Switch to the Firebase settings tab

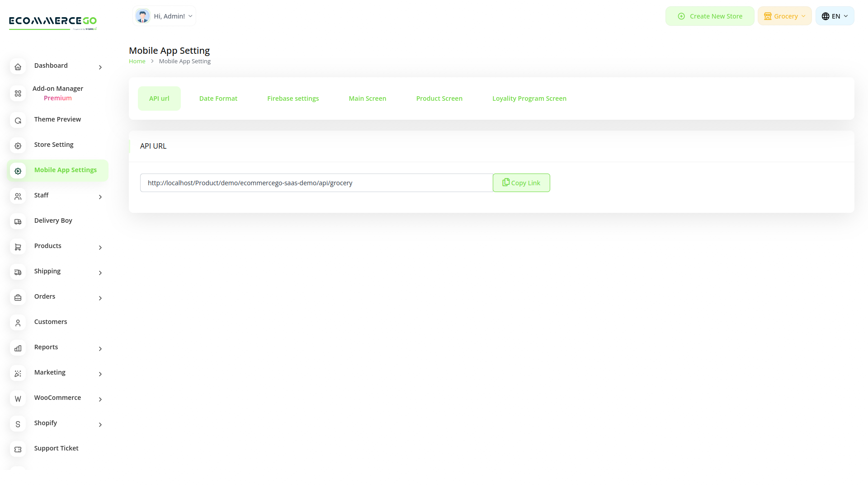click(x=293, y=98)
